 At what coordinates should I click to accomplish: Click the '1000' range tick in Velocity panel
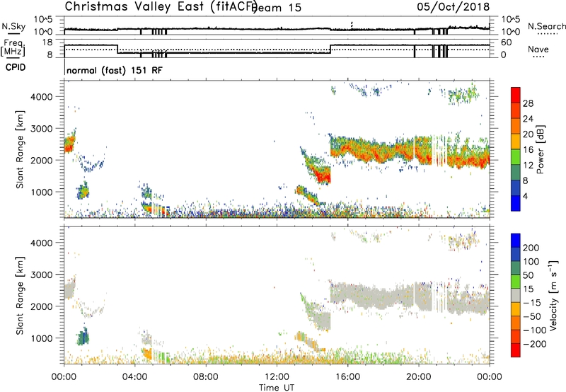click(x=42, y=338)
